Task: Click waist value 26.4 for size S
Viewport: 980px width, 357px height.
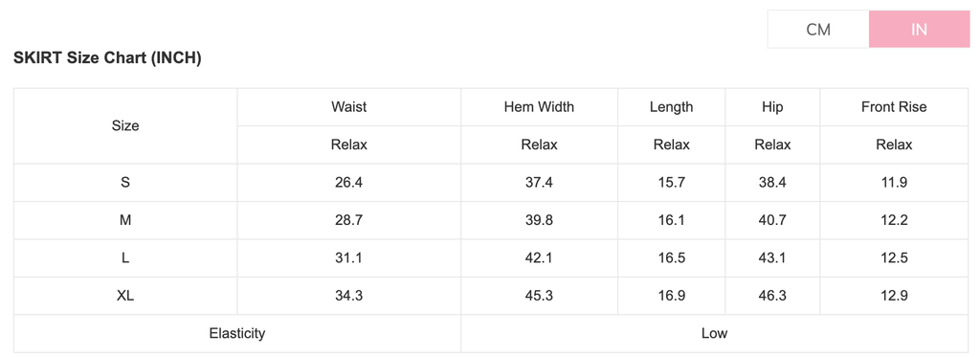Action: coord(348,183)
